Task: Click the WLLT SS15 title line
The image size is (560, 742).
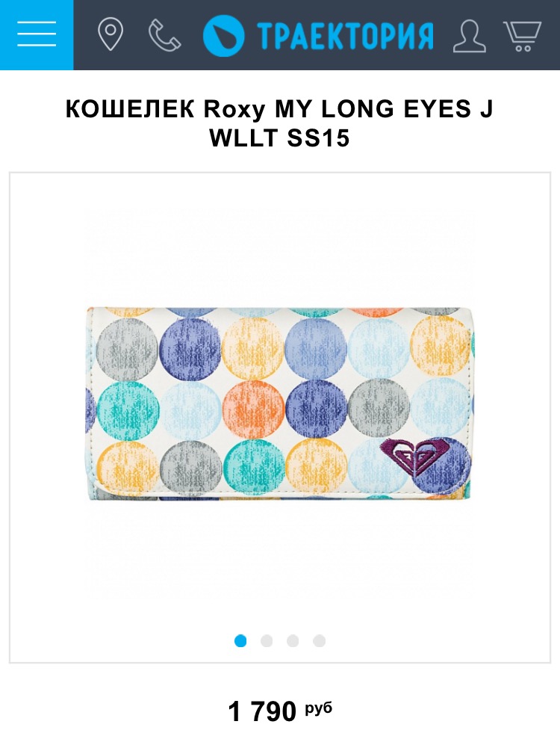Action: (279, 138)
